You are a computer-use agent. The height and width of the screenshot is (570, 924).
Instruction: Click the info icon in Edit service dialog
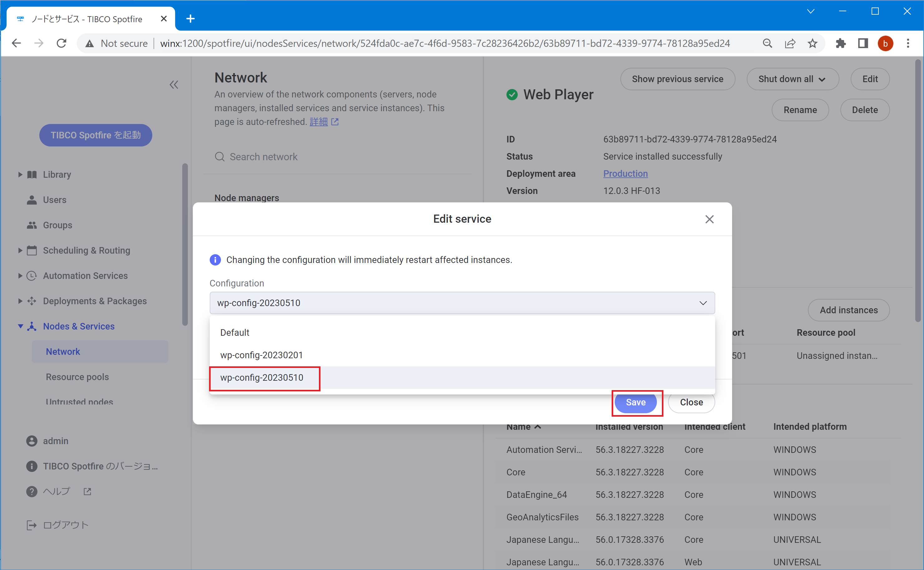215,260
